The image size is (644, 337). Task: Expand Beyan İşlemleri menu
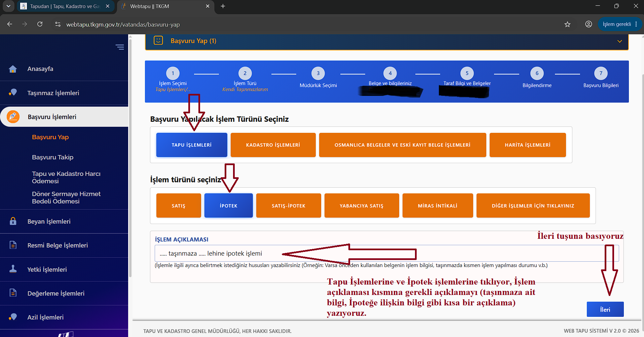(49, 221)
